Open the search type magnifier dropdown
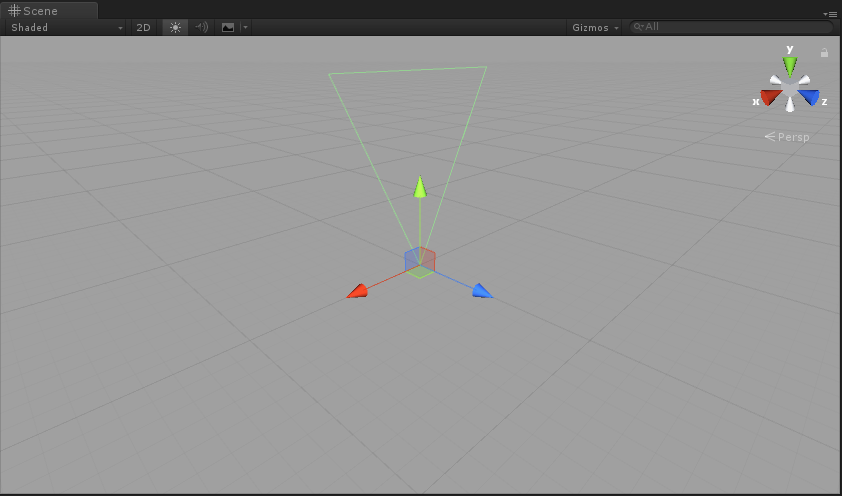This screenshot has height=496, width=842. coord(638,26)
